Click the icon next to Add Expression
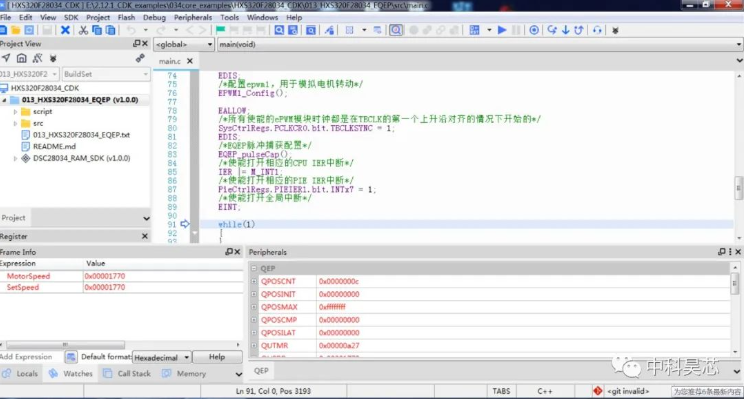The width and height of the screenshot is (747, 399). [x=71, y=357]
